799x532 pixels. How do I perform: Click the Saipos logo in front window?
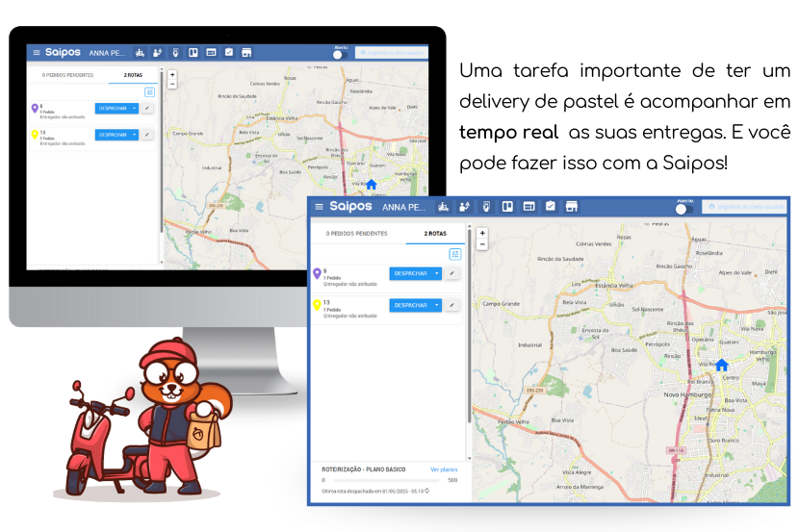pos(350,206)
